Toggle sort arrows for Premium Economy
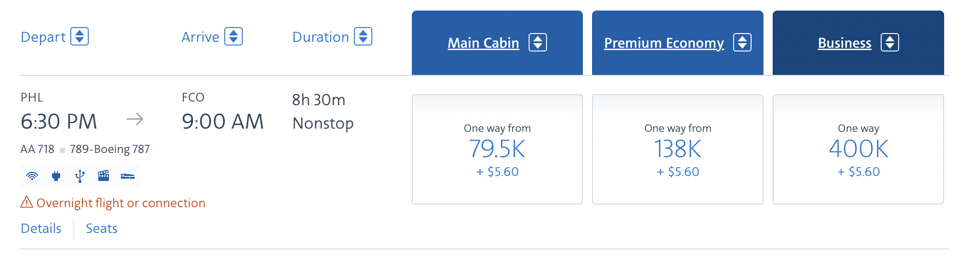980x260 pixels. click(742, 43)
